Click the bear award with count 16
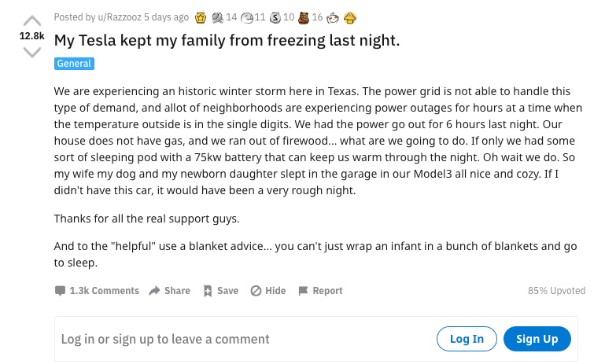 [x=304, y=17]
